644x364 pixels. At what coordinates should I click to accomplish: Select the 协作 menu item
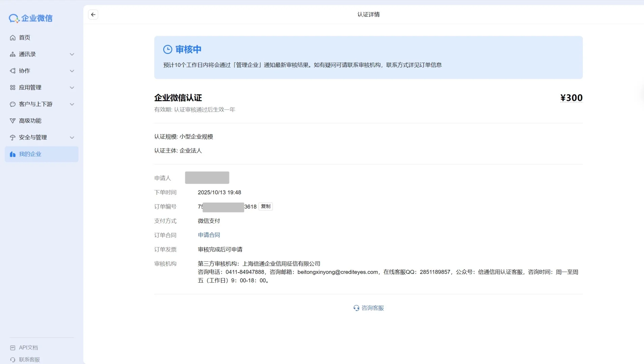[42, 71]
